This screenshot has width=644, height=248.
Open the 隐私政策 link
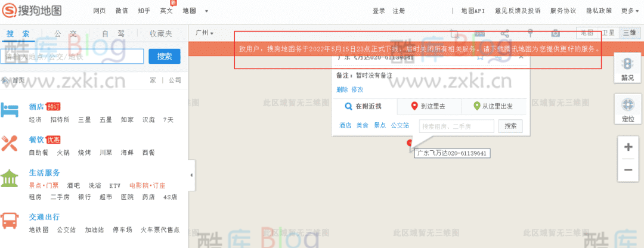point(599,11)
